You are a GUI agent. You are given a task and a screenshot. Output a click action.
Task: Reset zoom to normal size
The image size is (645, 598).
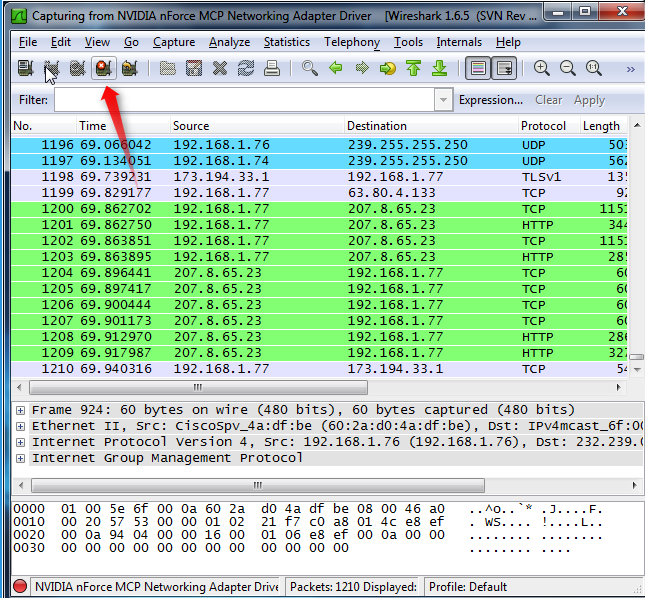[594, 68]
